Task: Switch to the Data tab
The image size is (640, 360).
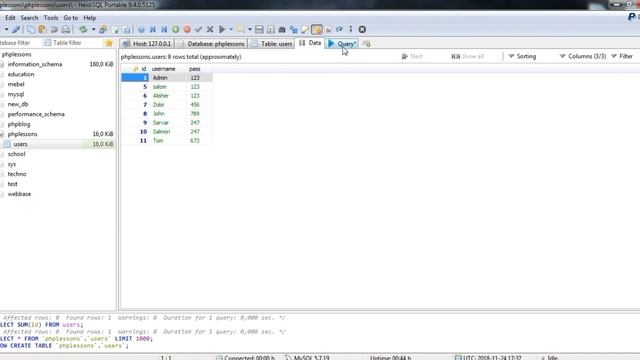Action: coord(310,43)
